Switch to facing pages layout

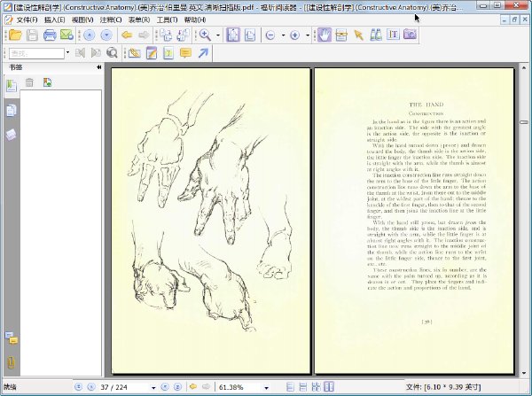[x=329, y=387]
